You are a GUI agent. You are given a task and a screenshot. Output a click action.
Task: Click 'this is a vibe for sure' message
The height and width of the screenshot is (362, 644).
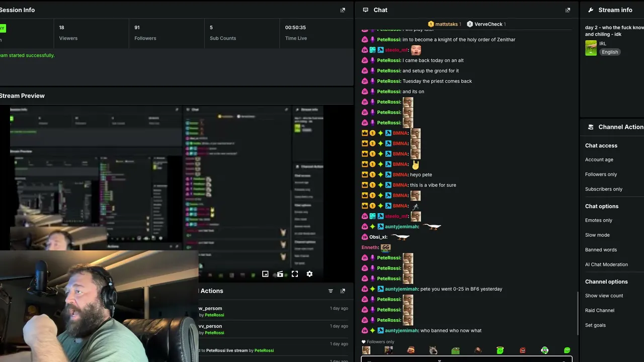[x=433, y=185]
